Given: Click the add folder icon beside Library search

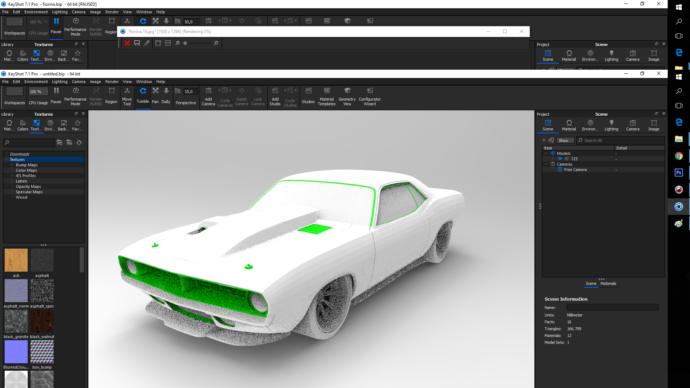Looking at the screenshot, I should coord(59,143).
